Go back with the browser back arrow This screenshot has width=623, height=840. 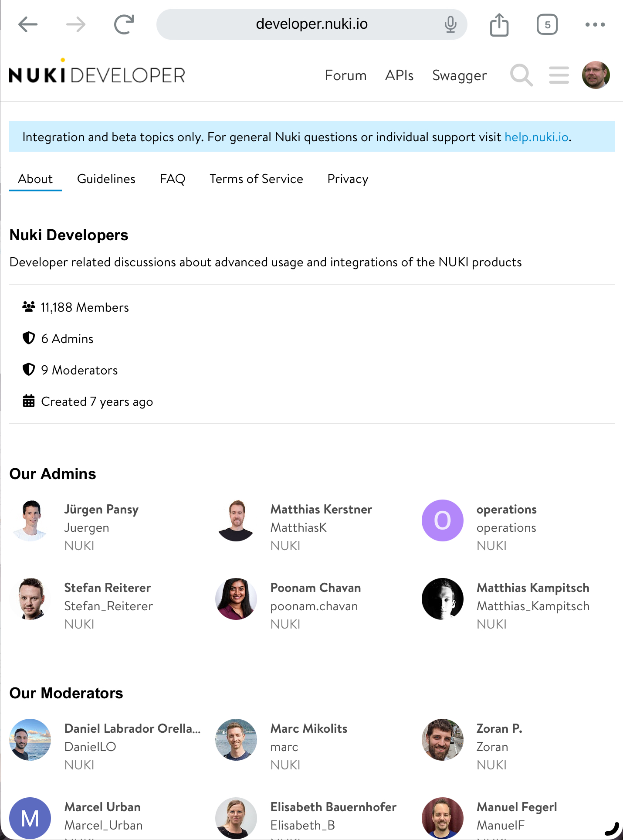click(28, 24)
